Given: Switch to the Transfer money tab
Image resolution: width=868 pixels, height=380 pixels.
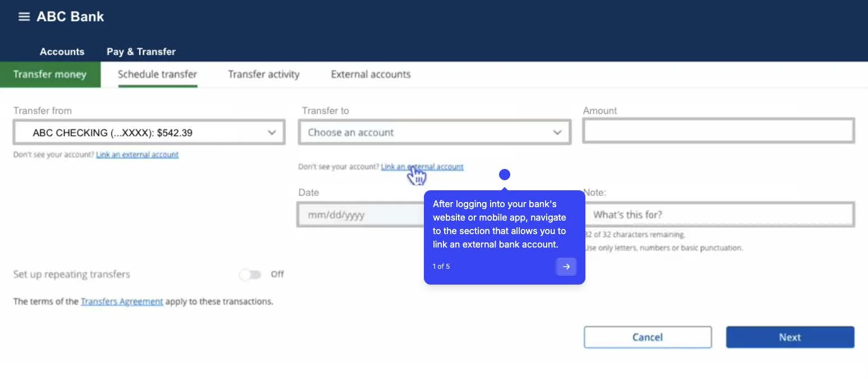Looking at the screenshot, I should [50, 74].
